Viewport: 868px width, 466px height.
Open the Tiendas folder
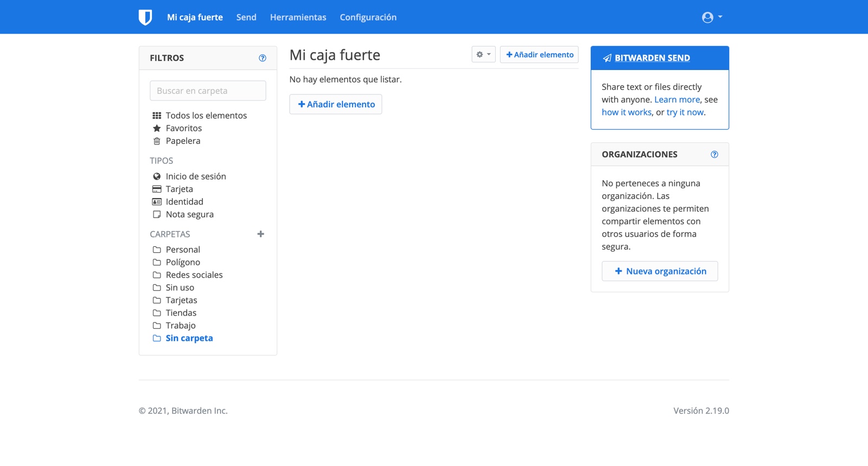pyautogui.click(x=181, y=313)
